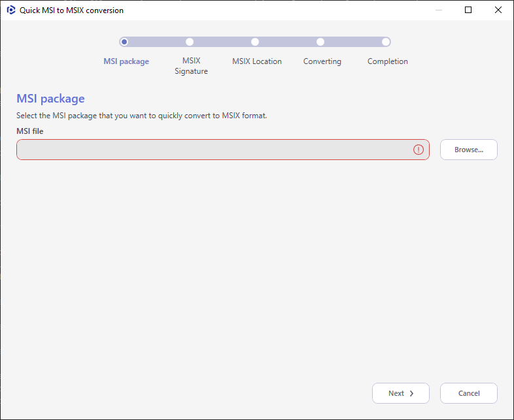Proceed with the Next button
This screenshot has height=420, width=514.
click(x=401, y=393)
